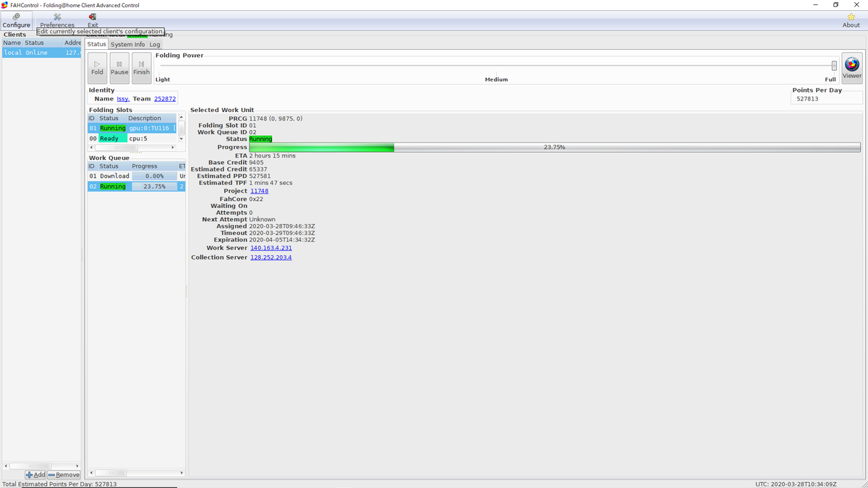Click the Fold play button
The width and height of the screenshot is (868, 488).
[x=98, y=68]
